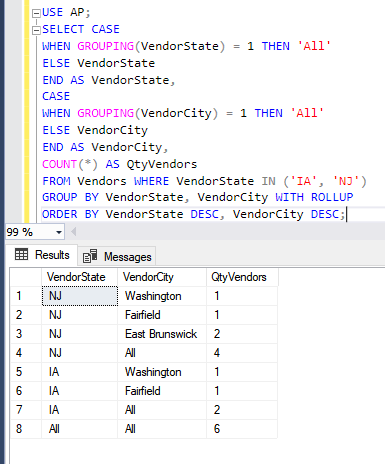The image size is (385, 464).
Task: Select the Washington cell in row 1
Action: click(x=162, y=296)
